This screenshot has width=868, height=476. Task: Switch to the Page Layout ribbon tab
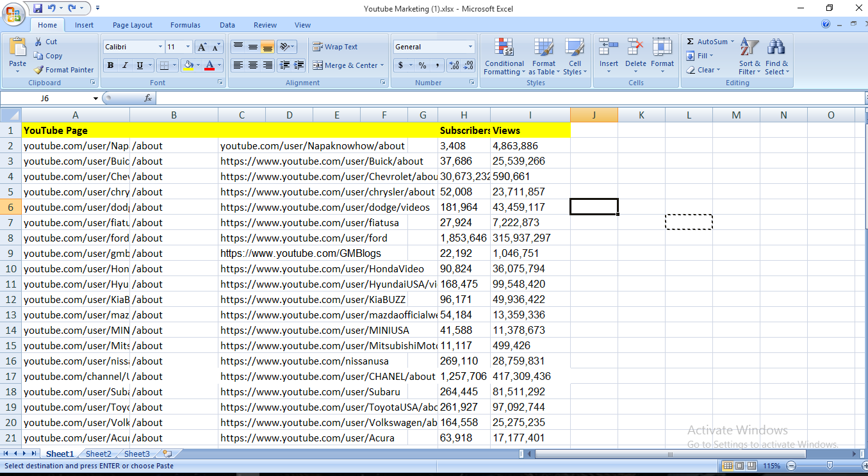(133, 25)
